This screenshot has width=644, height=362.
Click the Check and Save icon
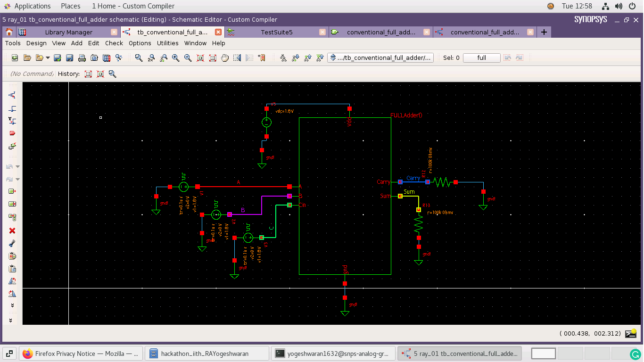[57, 58]
